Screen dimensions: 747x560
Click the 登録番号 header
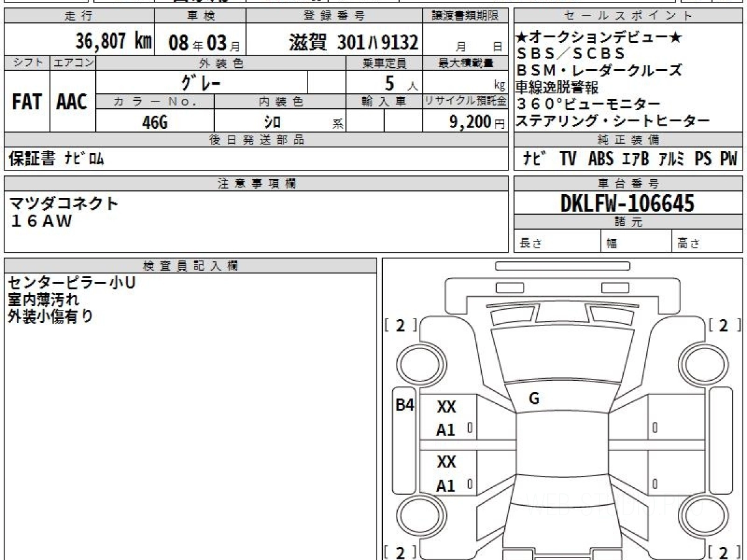tap(334, 16)
